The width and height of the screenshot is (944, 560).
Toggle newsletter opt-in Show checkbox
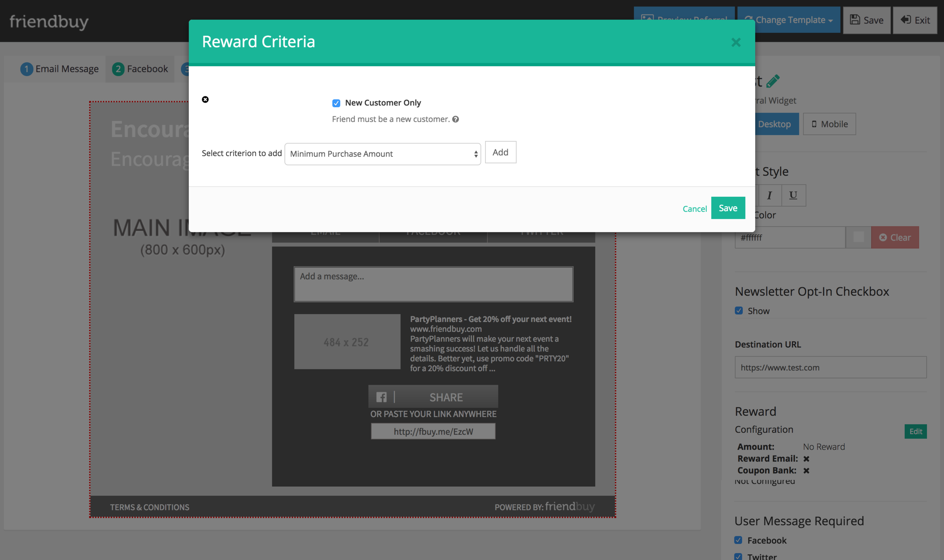[x=739, y=311]
